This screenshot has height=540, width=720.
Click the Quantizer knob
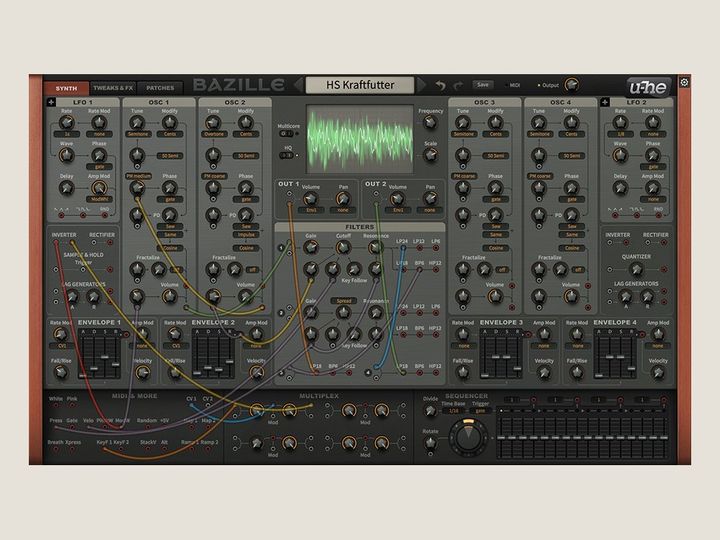point(636,269)
